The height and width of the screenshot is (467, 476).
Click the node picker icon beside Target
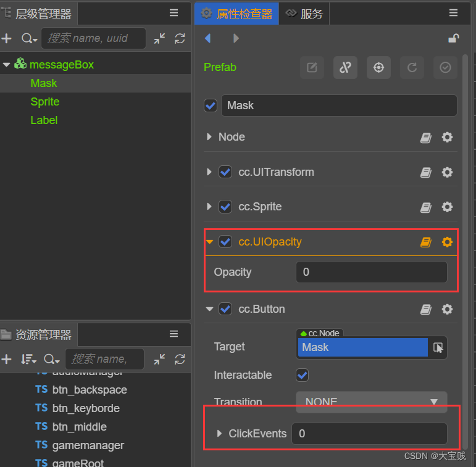tap(438, 347)
